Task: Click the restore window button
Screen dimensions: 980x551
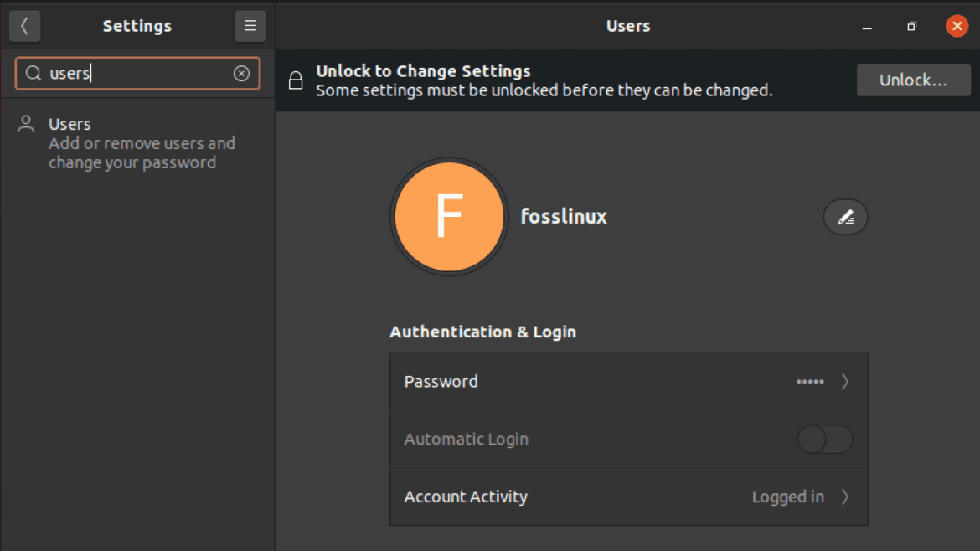Action: [x=911, y=27]
